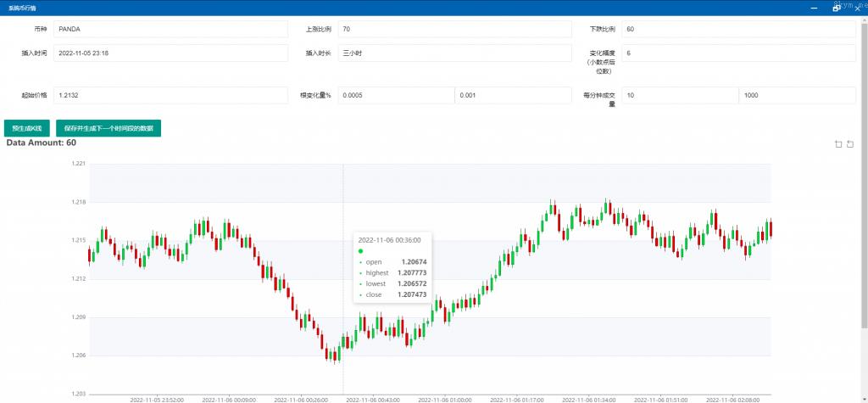Focus the 根变化量 minimum field 0.0005
Image resolution: width=868 pixels, height=403 pixels.
pyautogui.click(x=395, y=95)
